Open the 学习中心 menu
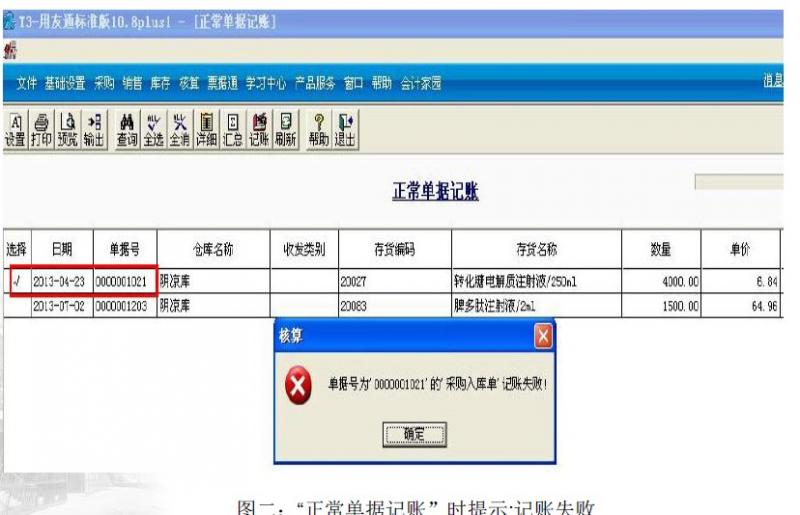The height and width of the screenshot is (515, 800). coord(266,83)
